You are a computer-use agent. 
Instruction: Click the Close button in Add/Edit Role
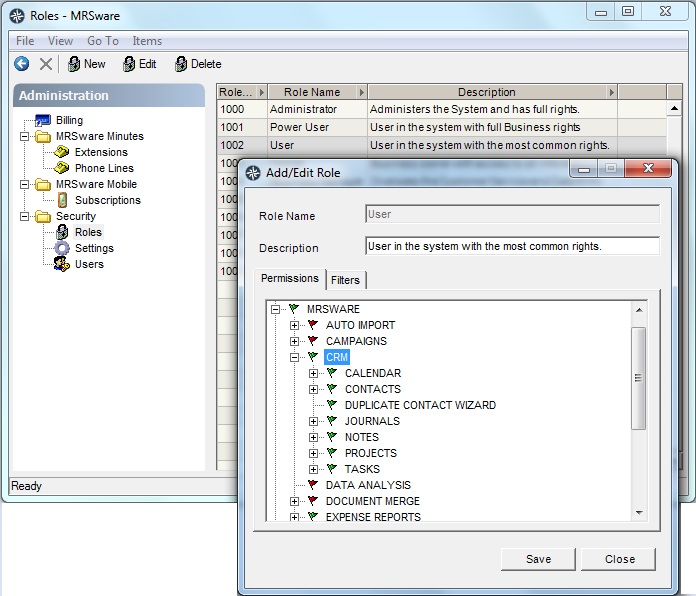click(x=618, y=559)
